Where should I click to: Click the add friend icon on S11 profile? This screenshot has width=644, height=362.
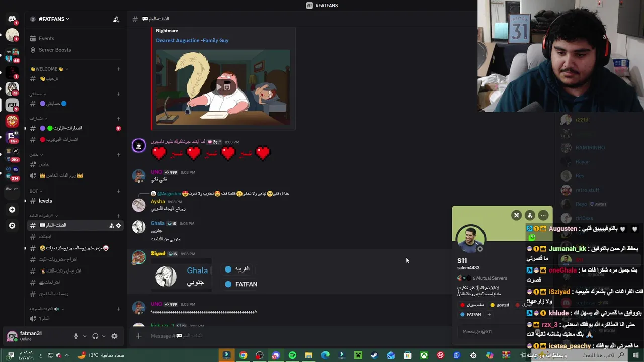pos(530,215)
